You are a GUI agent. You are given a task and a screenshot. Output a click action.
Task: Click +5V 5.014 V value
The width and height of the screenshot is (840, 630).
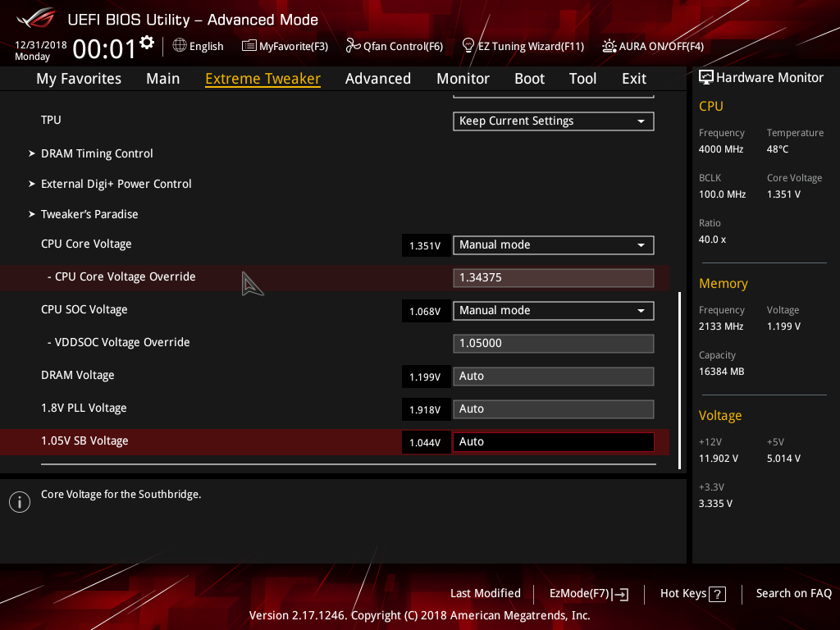pyautogui.click(x=783, y=459)
